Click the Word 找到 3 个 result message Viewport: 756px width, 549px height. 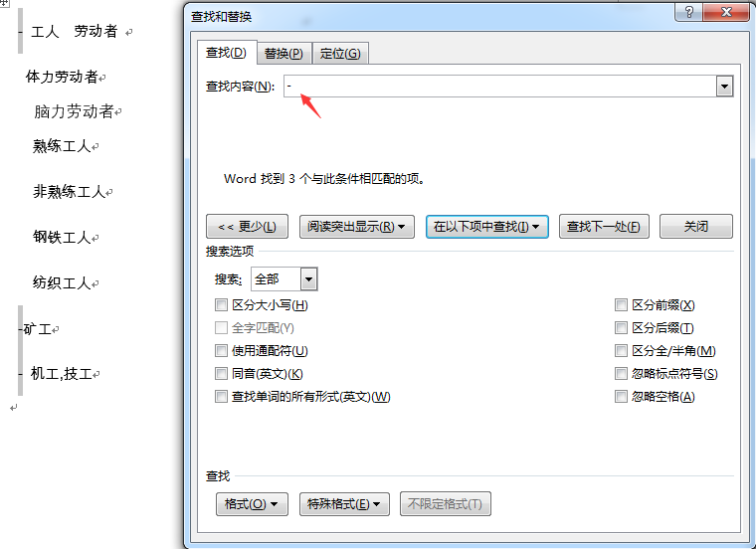324,179
